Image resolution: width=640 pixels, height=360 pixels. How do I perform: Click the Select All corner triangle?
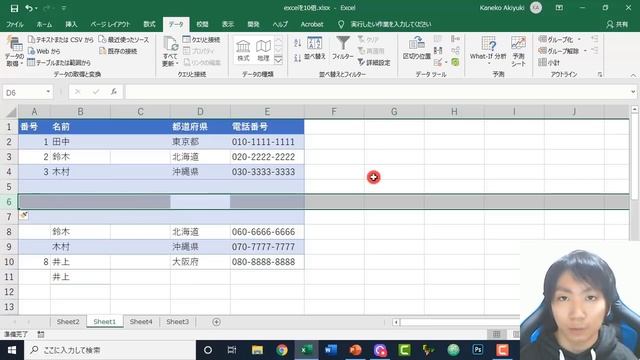11,112
